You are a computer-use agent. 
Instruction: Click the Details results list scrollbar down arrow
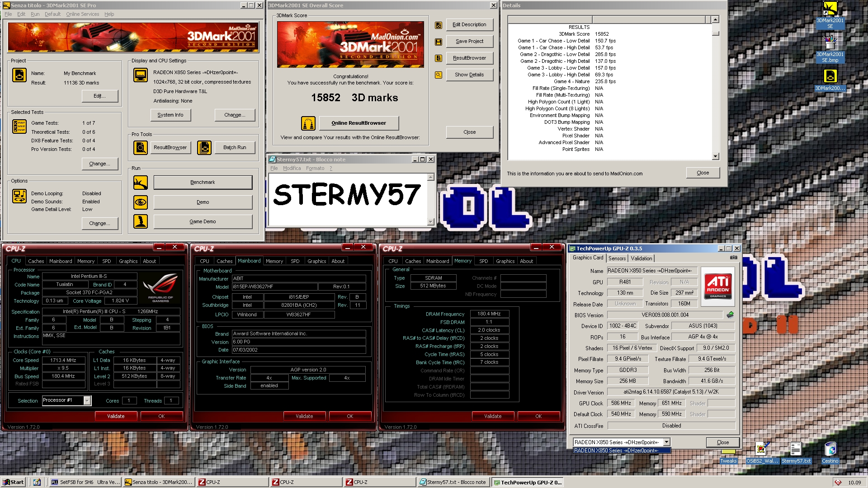[x=715, y=156]
